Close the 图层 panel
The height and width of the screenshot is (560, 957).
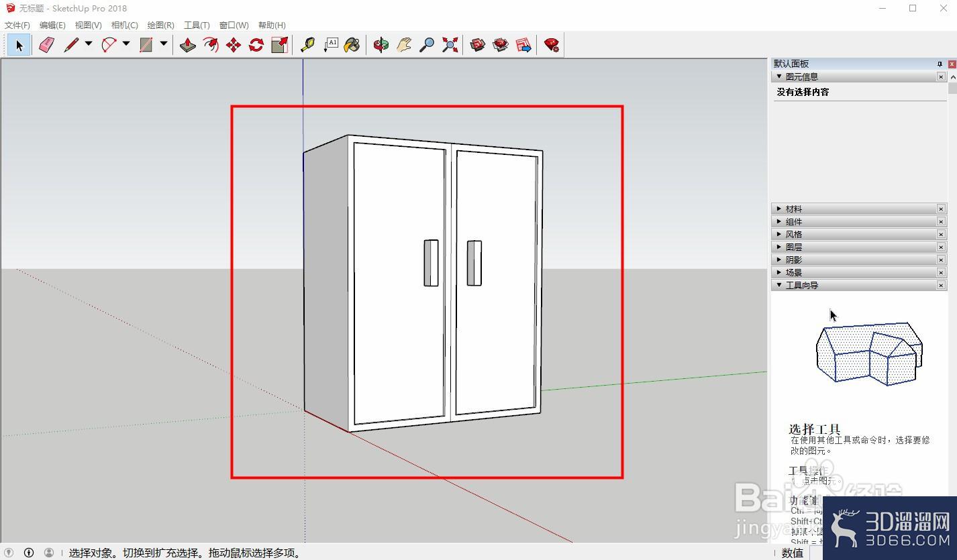(941, 247)
